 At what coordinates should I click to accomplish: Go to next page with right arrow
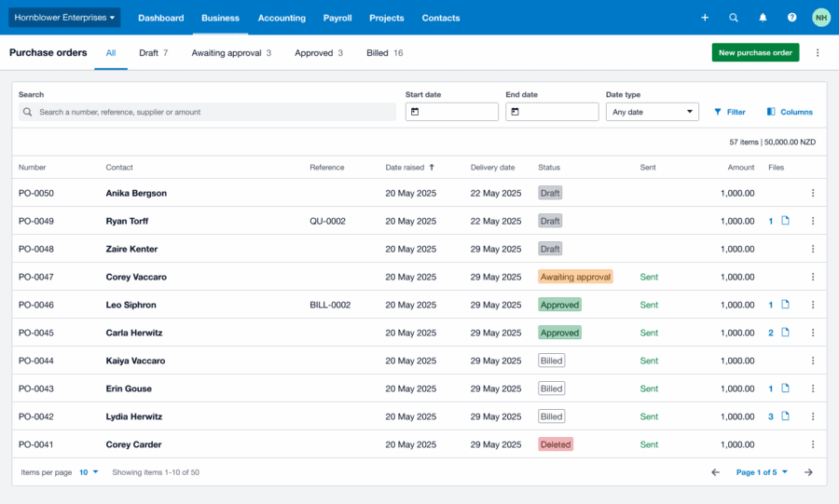point(808,472)
